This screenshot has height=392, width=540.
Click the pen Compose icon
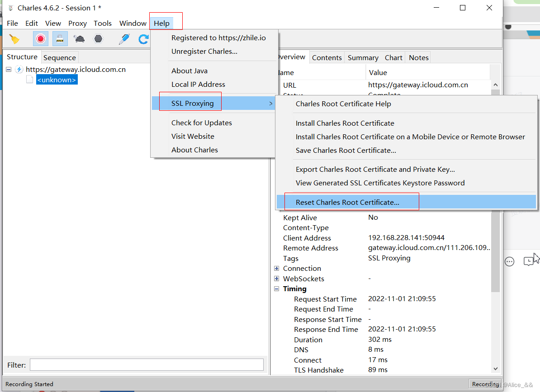click(x=124, y=39)
